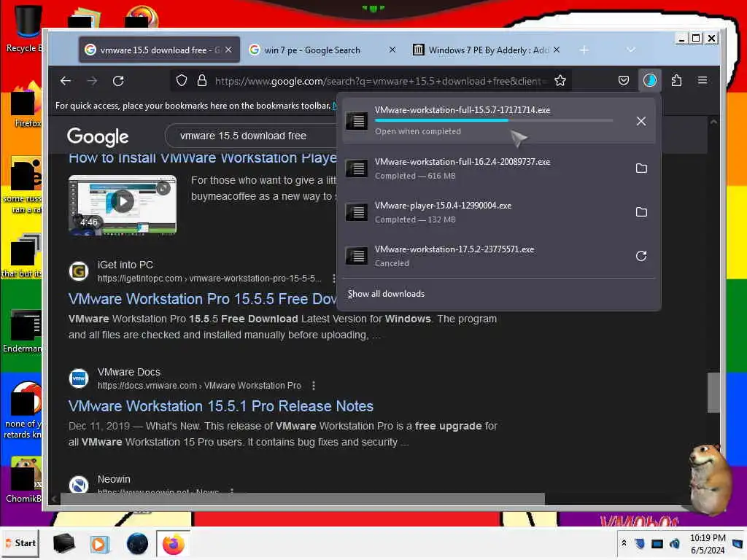Open VMware Workstation 15.5.1 Pro Release Notes
The width and height of the screenshot is (747, 560).
[x=221, y=406]
